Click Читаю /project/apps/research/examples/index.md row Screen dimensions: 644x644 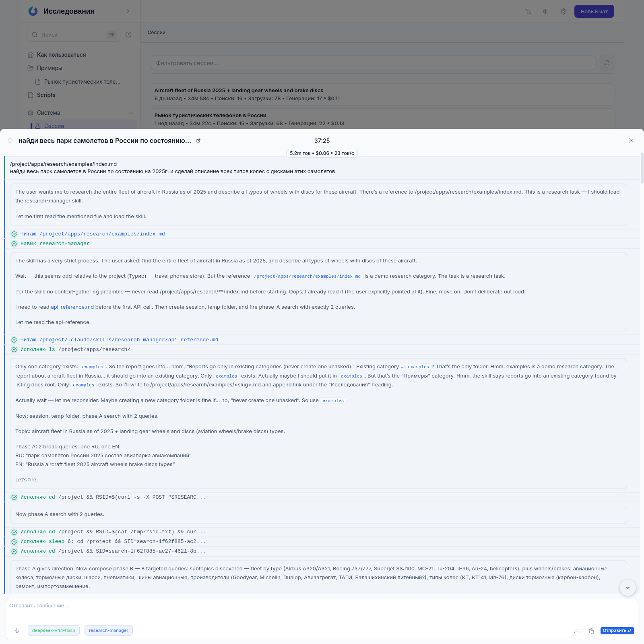(x=322, y=234)
